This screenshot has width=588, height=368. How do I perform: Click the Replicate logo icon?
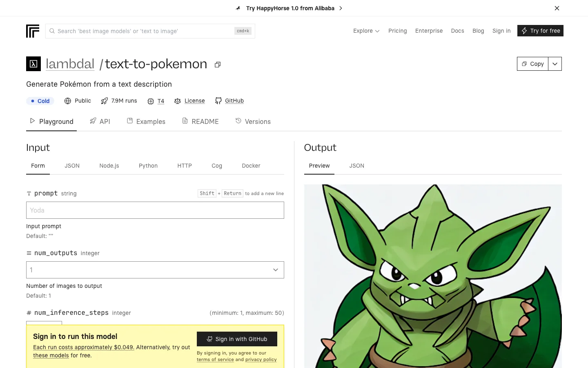coord(33,31)
